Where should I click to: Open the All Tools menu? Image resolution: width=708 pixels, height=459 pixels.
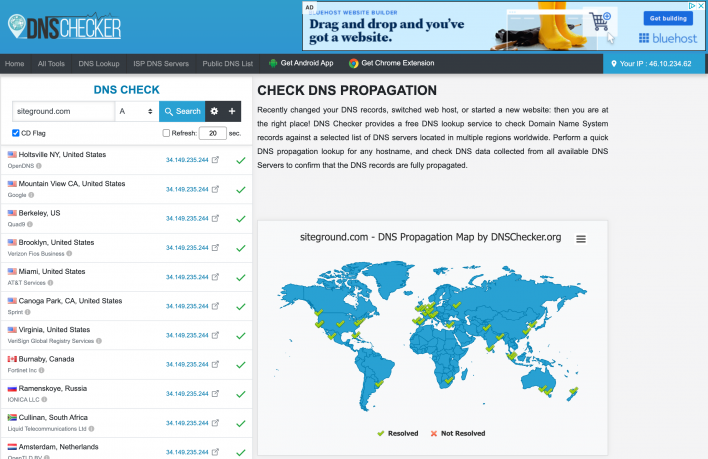coord(51,64)
